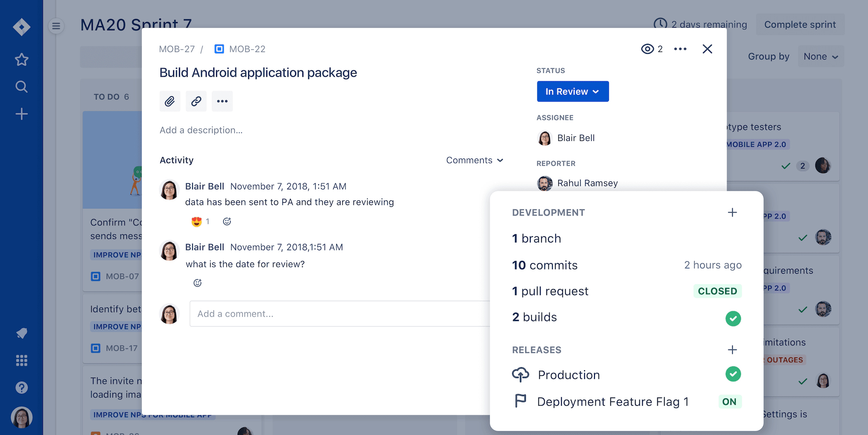The image size is (868, 435).
Task: Open your profile avatar in sidebar
Action: point(22,417)
